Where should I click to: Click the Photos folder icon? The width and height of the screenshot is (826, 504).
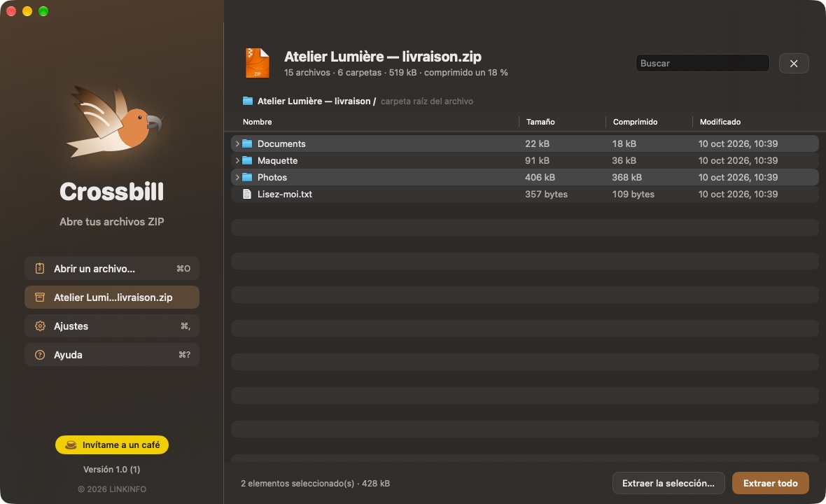[x=247, y=178]
